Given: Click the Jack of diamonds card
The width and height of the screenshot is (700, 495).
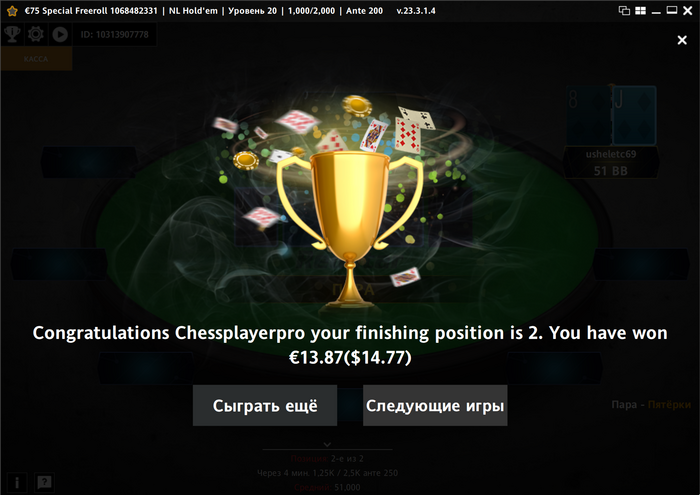Looking at the screenshot, I should click(634, 116).
